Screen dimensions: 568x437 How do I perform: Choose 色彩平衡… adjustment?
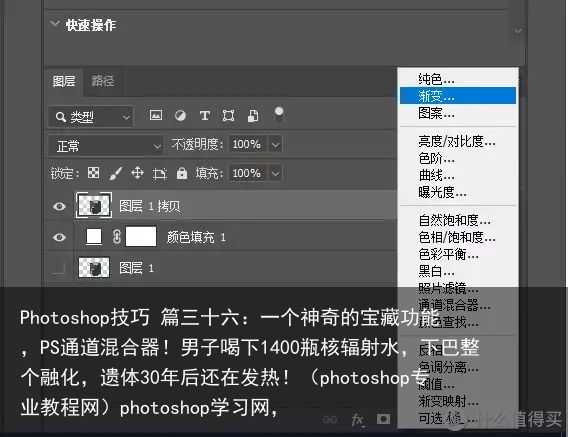(x=458, y=254)
